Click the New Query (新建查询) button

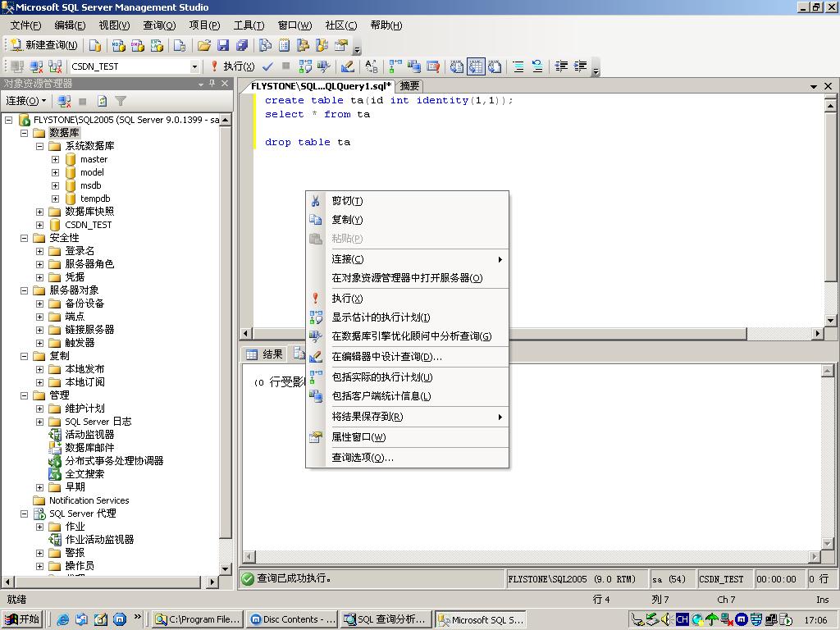[44, 45]
